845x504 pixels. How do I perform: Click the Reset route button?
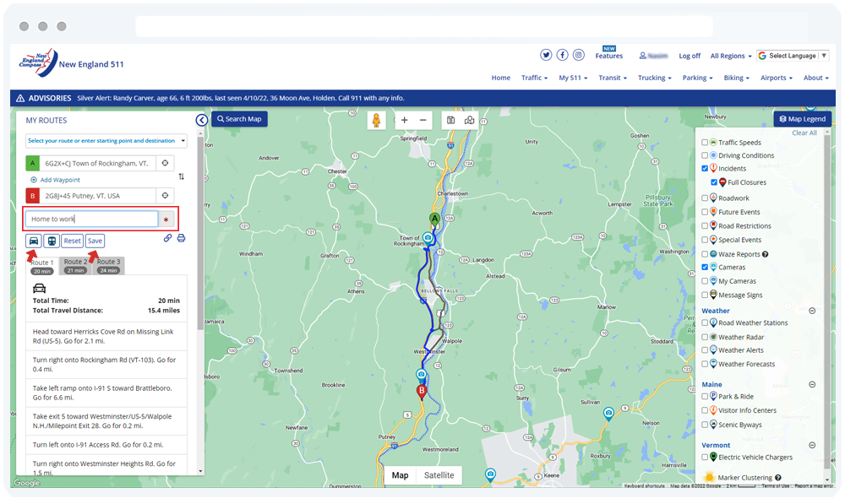72,241
